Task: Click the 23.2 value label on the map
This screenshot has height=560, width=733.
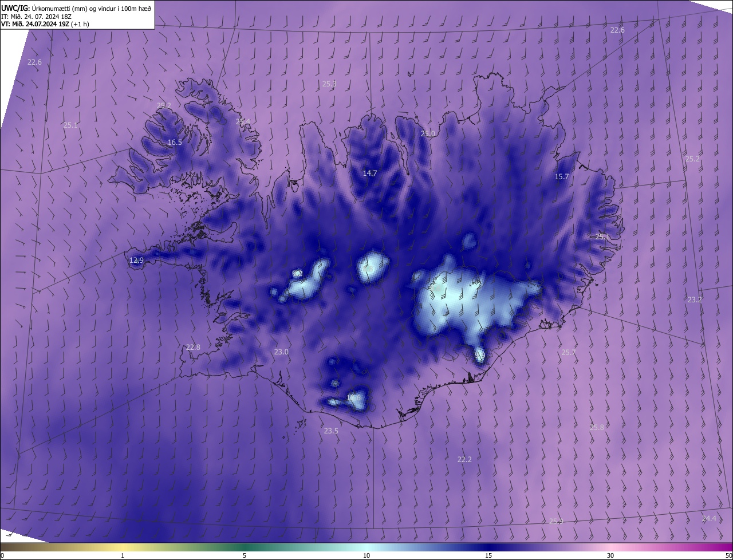Action: point(695,299)
